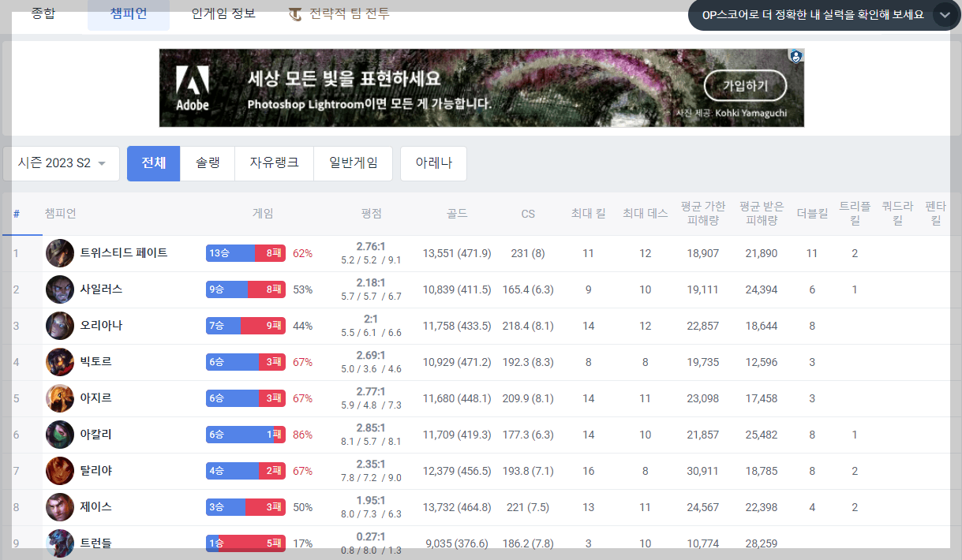This screenshot has width=962, height=560.
Task: Open the 시즌 2023 S2 season selector
Action: [62, 163]
